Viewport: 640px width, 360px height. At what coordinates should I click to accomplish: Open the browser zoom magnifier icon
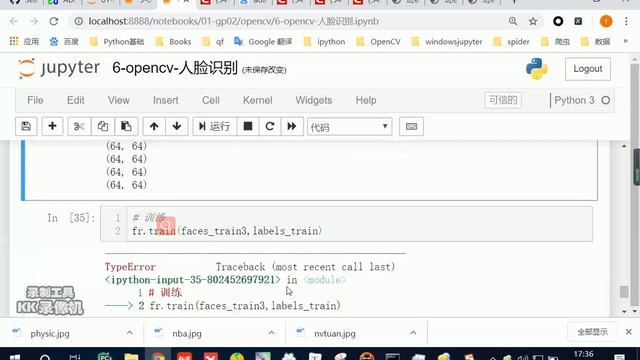[x=513, y=21]
